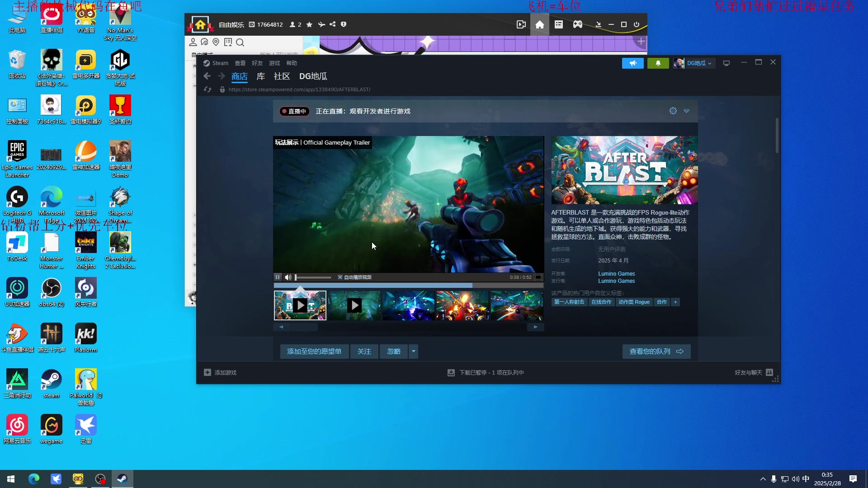Open the 社区 community tab
Image resolution: width=868 pixels, height=488 pixels.
pos(282,76)
